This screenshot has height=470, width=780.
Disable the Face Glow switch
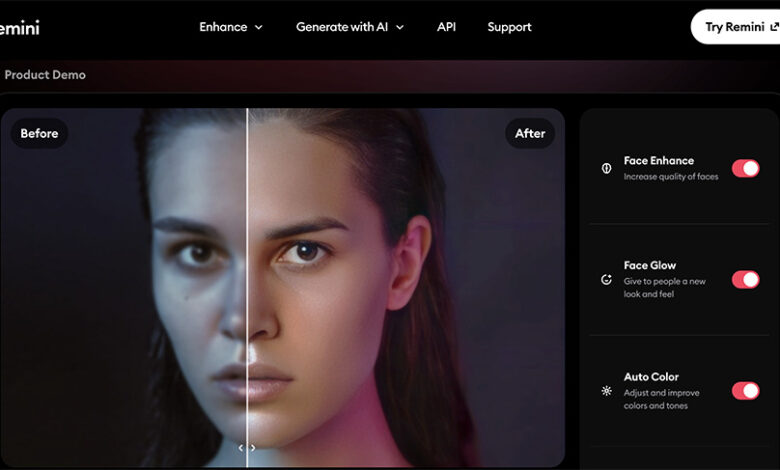(x=745, y=280)
